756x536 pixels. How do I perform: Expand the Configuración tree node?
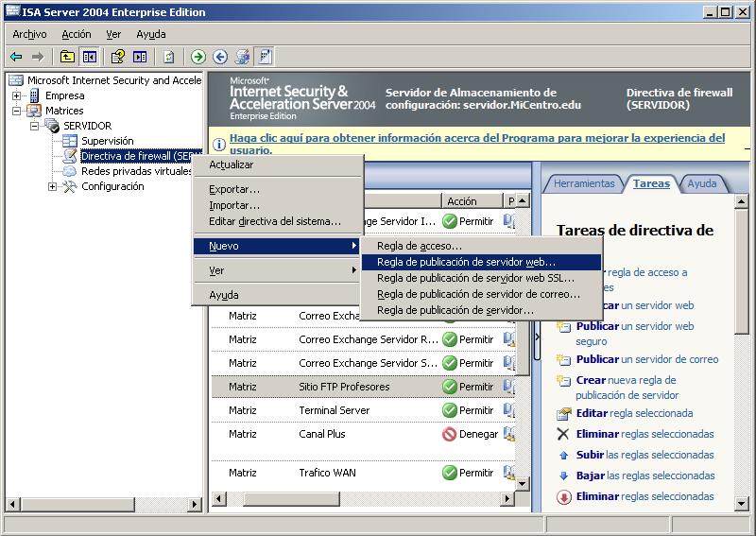tap(52, 186)
